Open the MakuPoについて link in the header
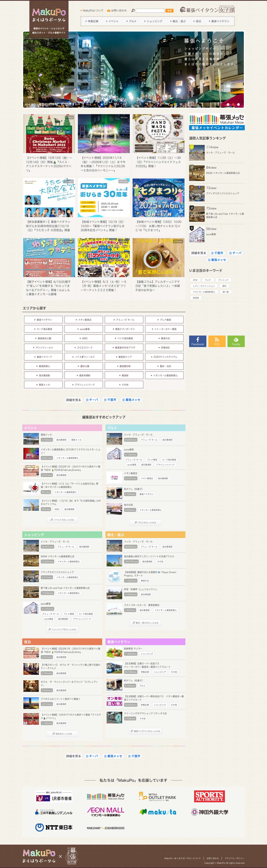The width and height of the screenshot is (267, 868). [92, 10]
